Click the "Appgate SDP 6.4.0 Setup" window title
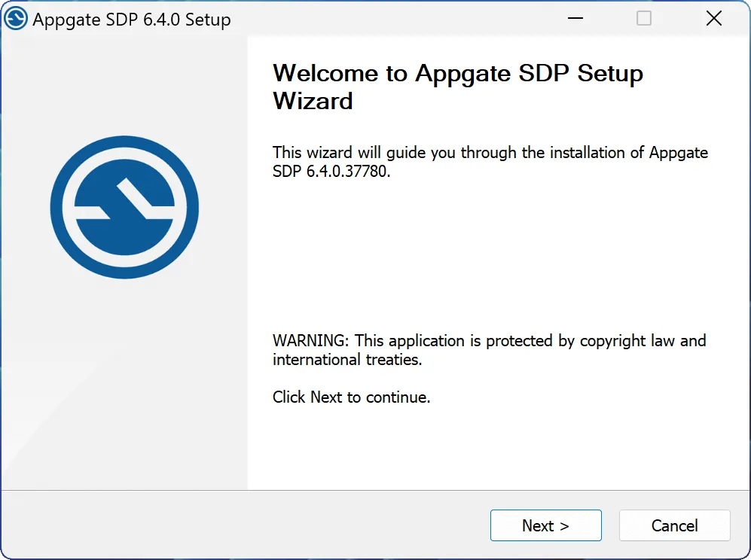Viewport: 751px width, 560px height. coord(132,20)
